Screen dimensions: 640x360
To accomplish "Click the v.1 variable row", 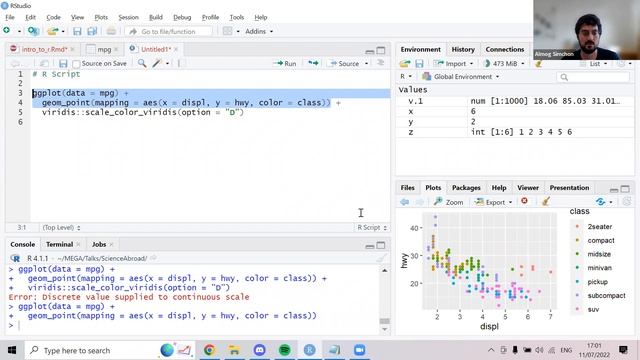I will point(514,101).
